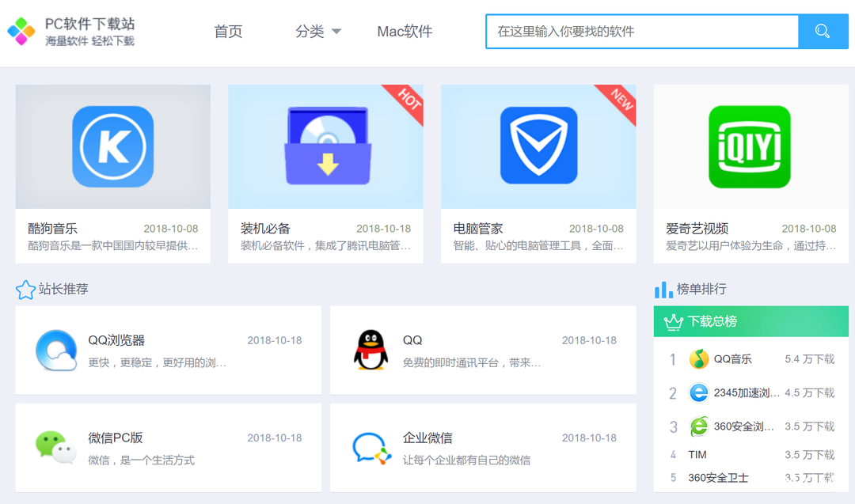Open the Mac软件 nav item

[405, 32]
